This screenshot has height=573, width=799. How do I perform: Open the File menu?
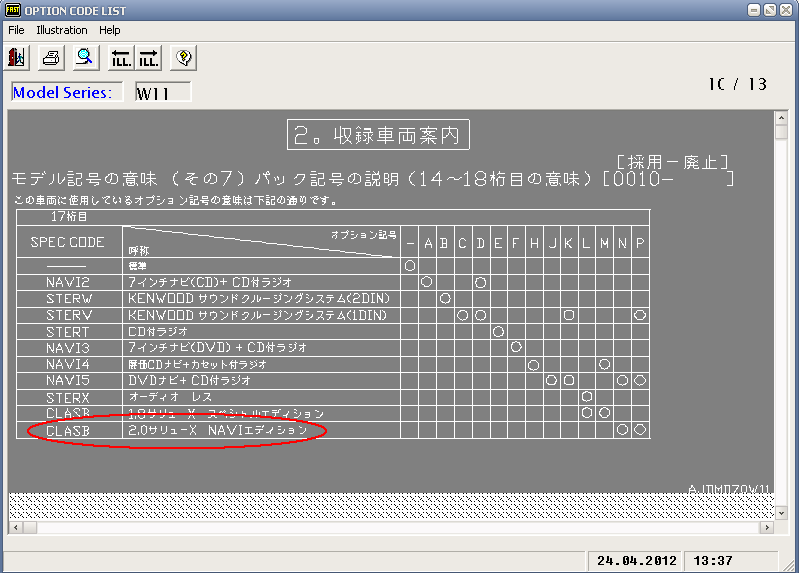[x=16, y=30]
